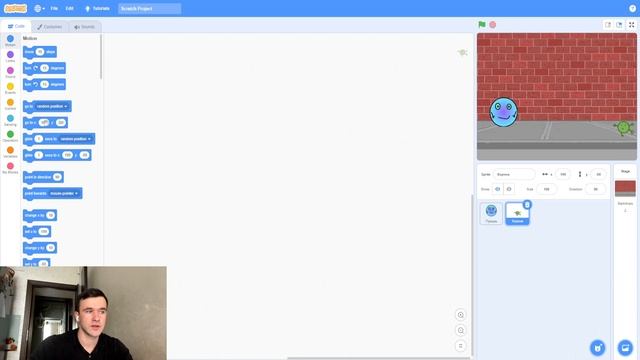
Task: Click the green turtle sprite on stage
Action: (x=624, y=128)
